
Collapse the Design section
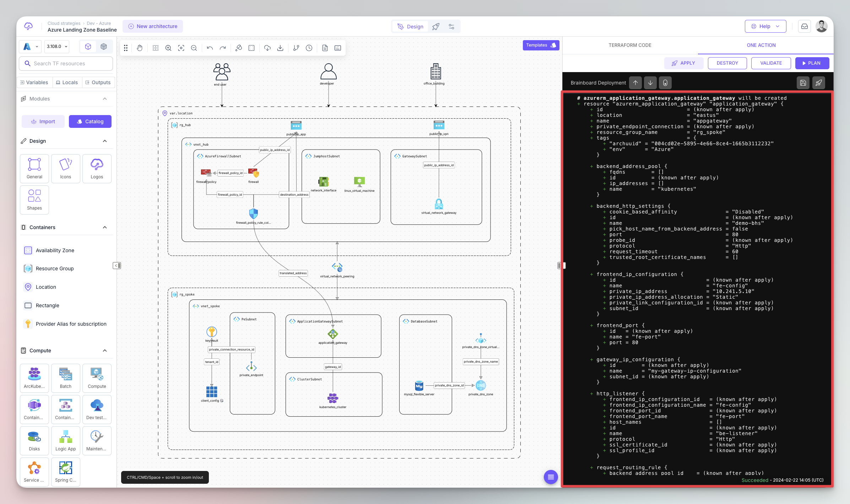105,141
